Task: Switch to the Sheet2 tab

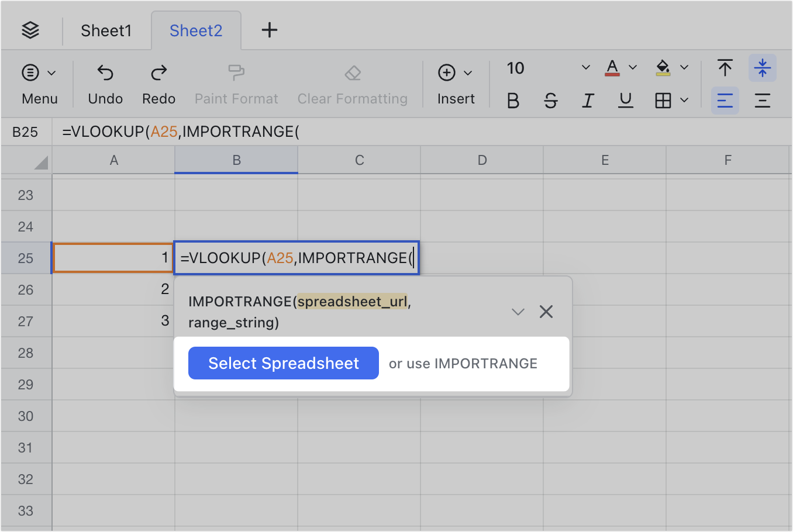Action: point(196,30)
